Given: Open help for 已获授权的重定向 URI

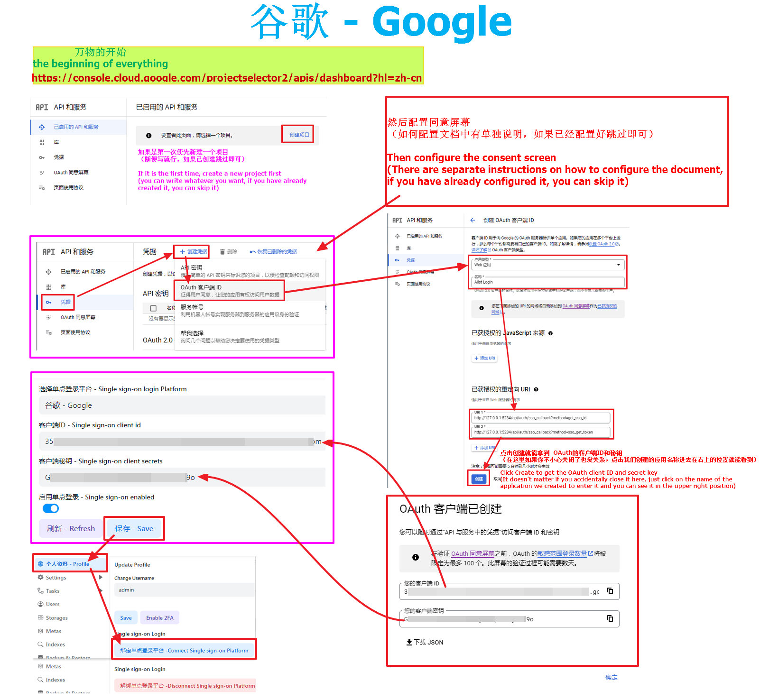Looking at the screenshot, I should (536, 389).
